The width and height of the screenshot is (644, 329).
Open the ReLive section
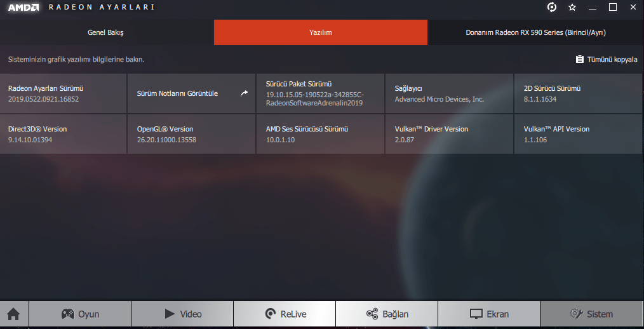tap(285, 314)
